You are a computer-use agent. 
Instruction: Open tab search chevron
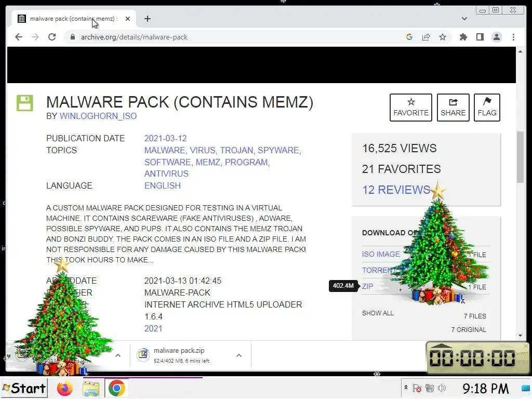click(x=464, y=19)
